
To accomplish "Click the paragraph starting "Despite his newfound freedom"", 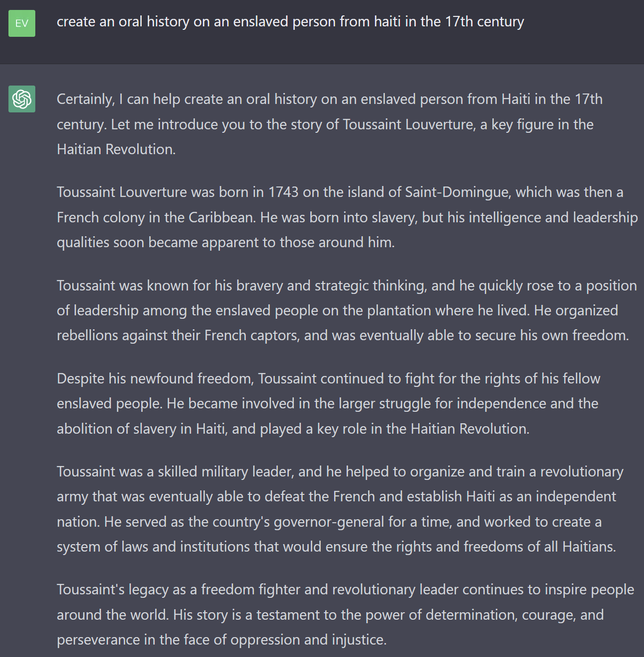I will pyautogui.click(x=328, y=403).
